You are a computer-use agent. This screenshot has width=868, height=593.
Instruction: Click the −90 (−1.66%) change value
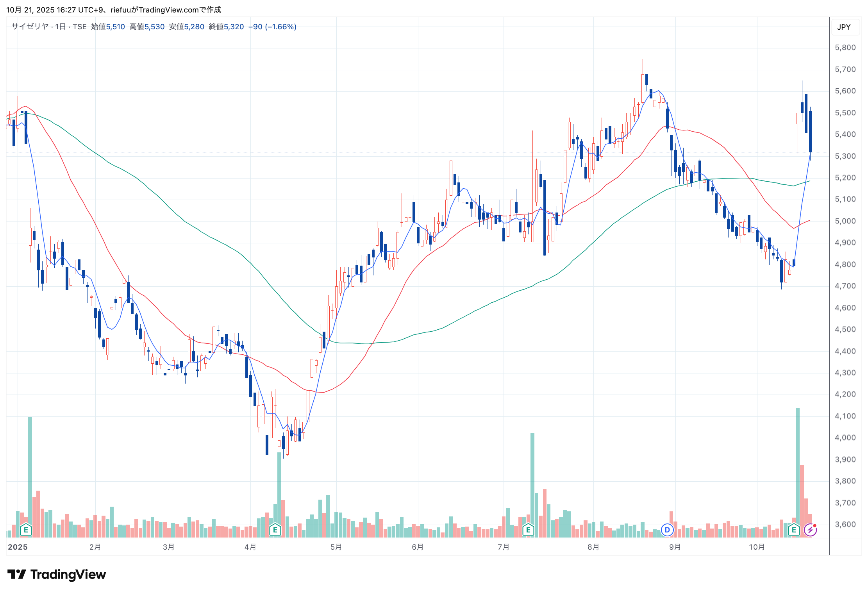tap(272, 27)
